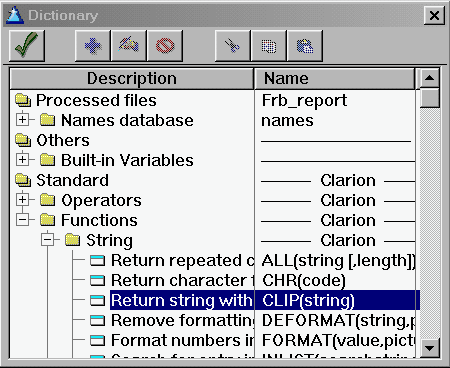Click the edit pencil toolbar button
The image size is (450, 368).
(129, 46)
